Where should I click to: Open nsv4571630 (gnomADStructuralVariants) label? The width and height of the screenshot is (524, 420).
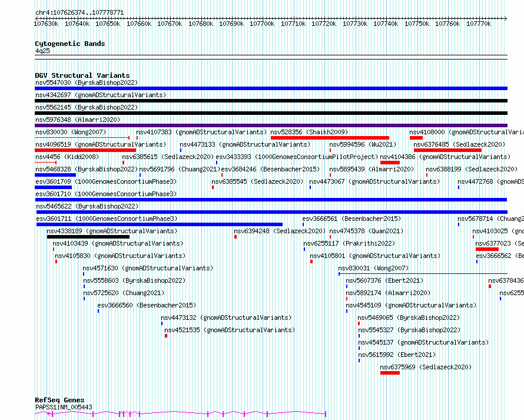pyautogui.click(x=148, y=268)
